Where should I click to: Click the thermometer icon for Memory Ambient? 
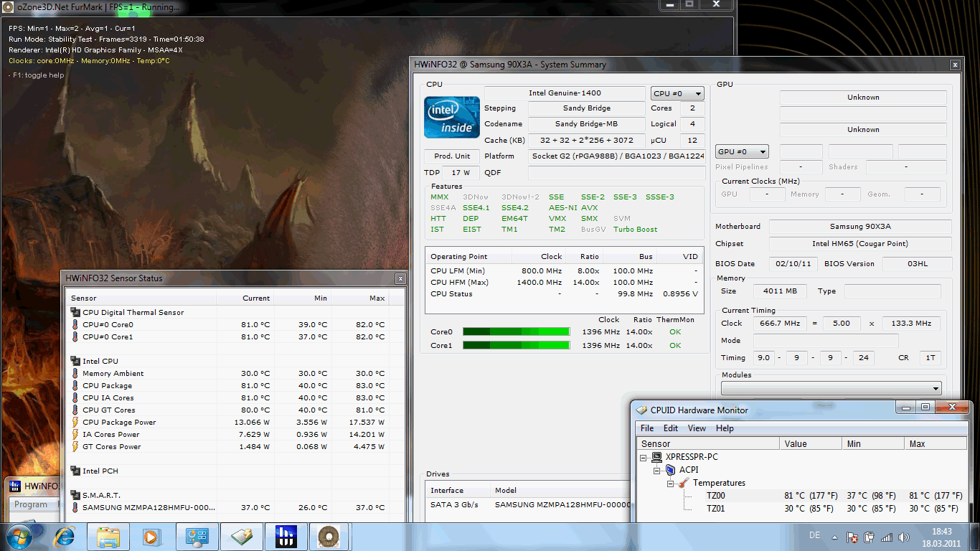pyautogui.click(x=75, y=373)
